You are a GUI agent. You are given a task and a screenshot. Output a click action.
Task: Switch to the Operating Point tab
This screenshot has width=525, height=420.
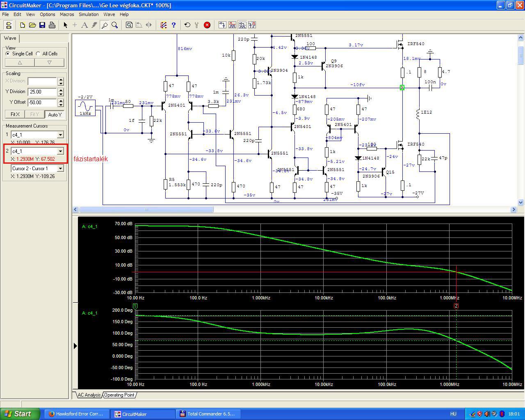point(119,395)
